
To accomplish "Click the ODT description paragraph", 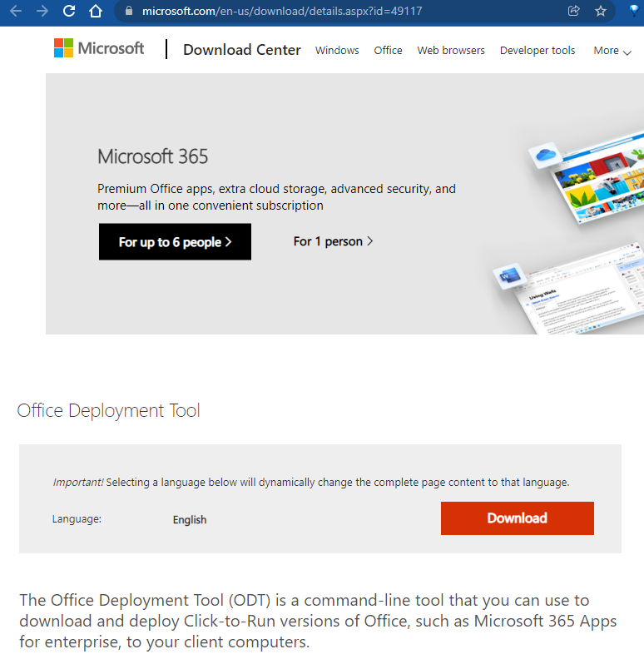I will (x=318, y=622).
